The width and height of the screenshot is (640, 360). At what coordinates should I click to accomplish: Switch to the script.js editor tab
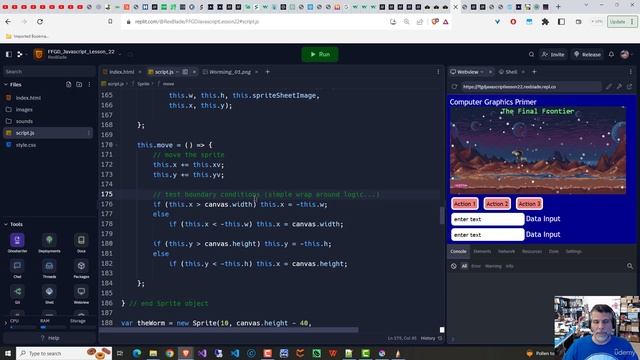click(164, 72)
